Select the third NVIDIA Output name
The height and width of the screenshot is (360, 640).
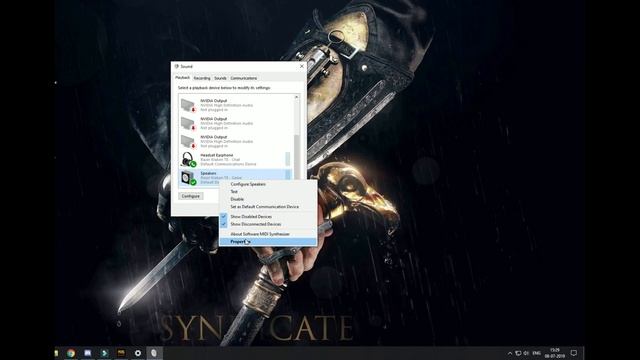[x=213, y=137]
